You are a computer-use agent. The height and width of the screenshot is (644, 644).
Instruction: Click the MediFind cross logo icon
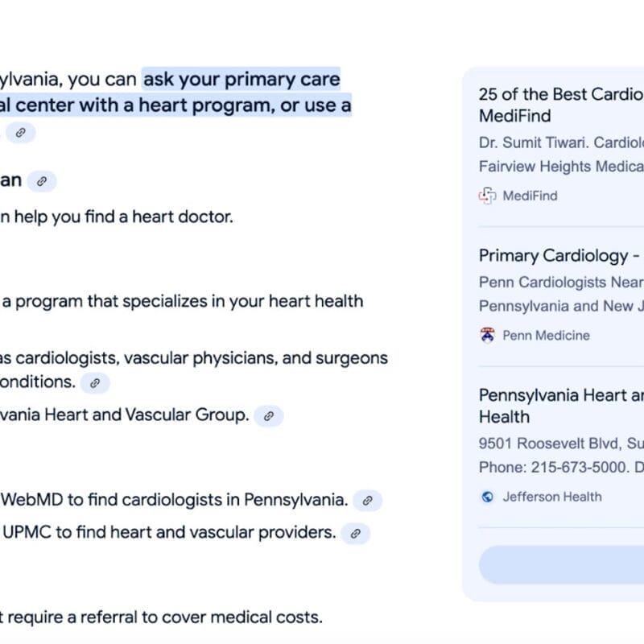pyautogui.click(x=487, y=195)
